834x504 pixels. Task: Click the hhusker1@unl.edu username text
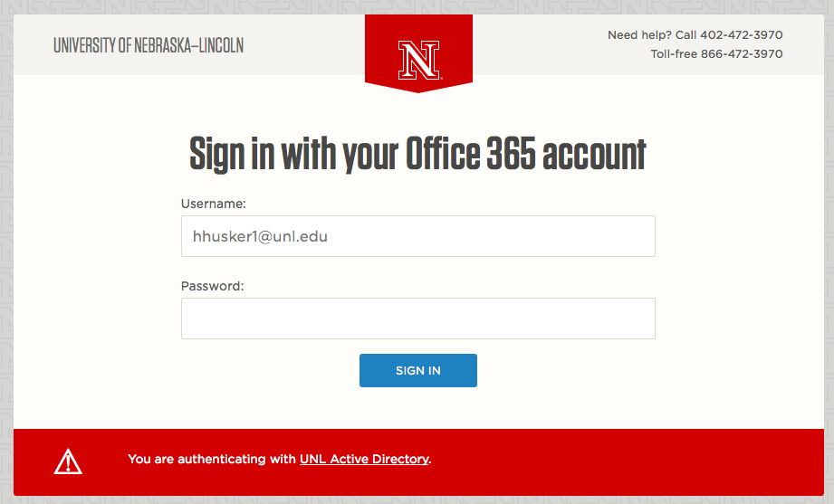tap(260, 236)
